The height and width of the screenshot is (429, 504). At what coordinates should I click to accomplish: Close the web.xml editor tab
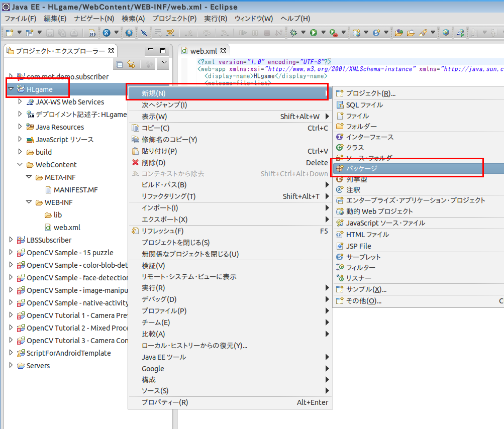[223, 51]
